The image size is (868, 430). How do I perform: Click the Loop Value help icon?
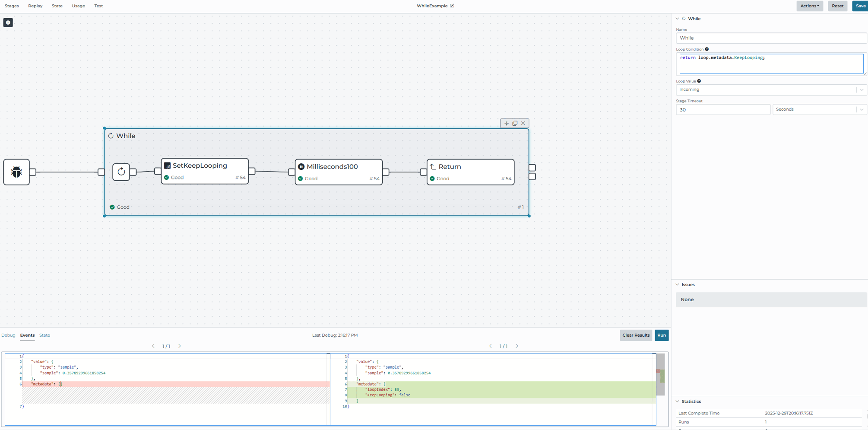tap(699, 81)
